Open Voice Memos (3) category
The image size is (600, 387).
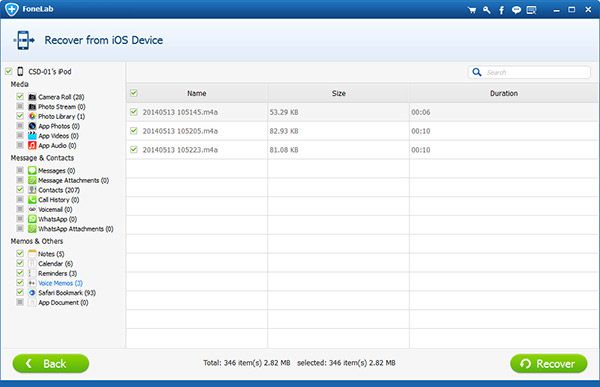[x=60, y=283]
